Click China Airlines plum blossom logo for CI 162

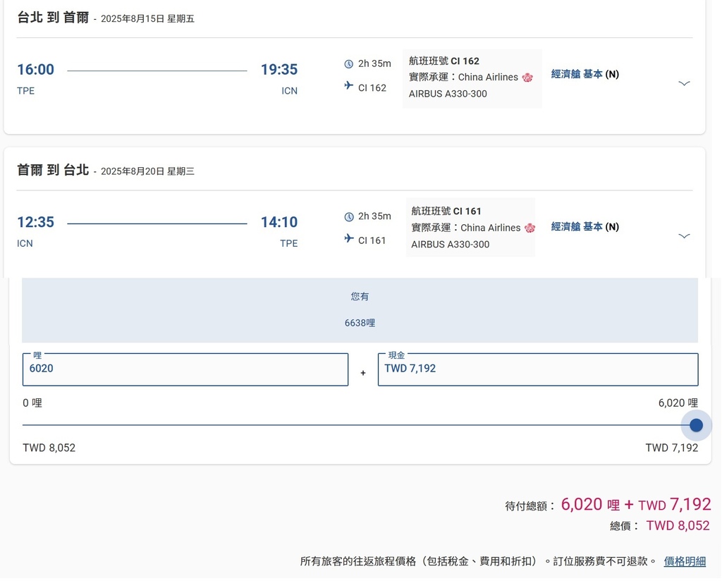pyautogui.click(x=527, y=78)
